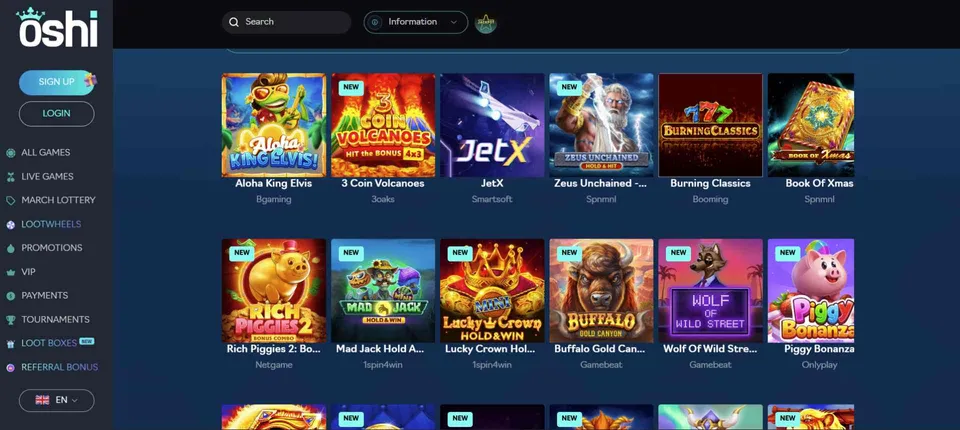Launch the Wolf Of Wild Street game
Image resolution: width=960 pixels, height=430 pixels.
(x=711, y=291)
